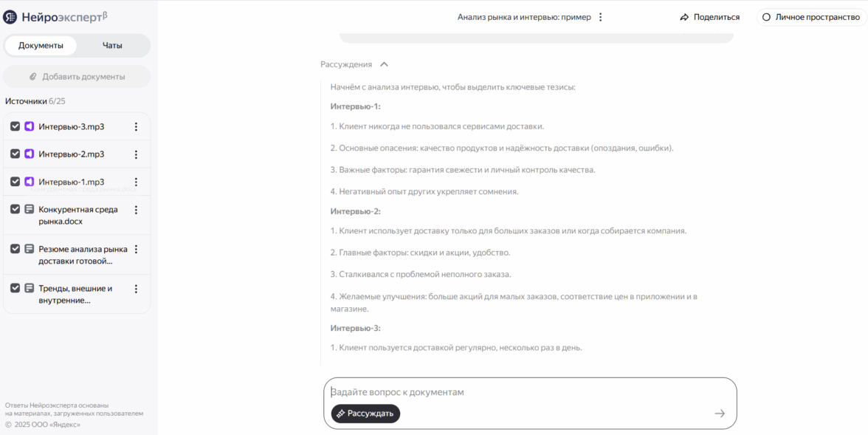Open three-dot menu for Интервью-1.mp3

pos(136,182)
